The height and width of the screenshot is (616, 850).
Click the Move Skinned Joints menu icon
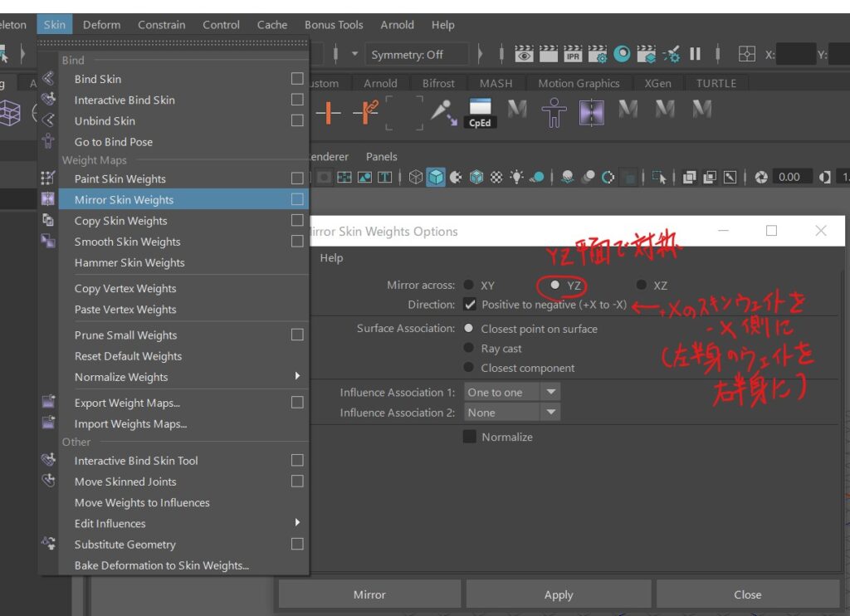tap(48, 481)
